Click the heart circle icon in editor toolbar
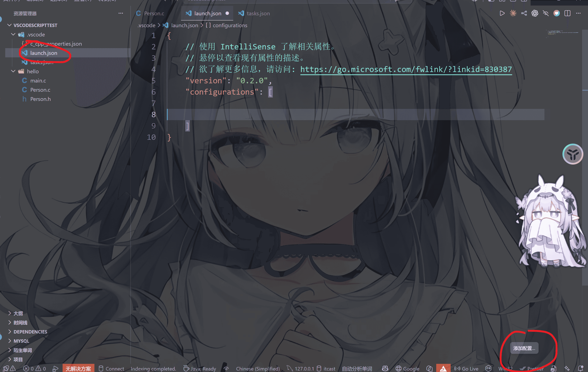 (557, 13)
